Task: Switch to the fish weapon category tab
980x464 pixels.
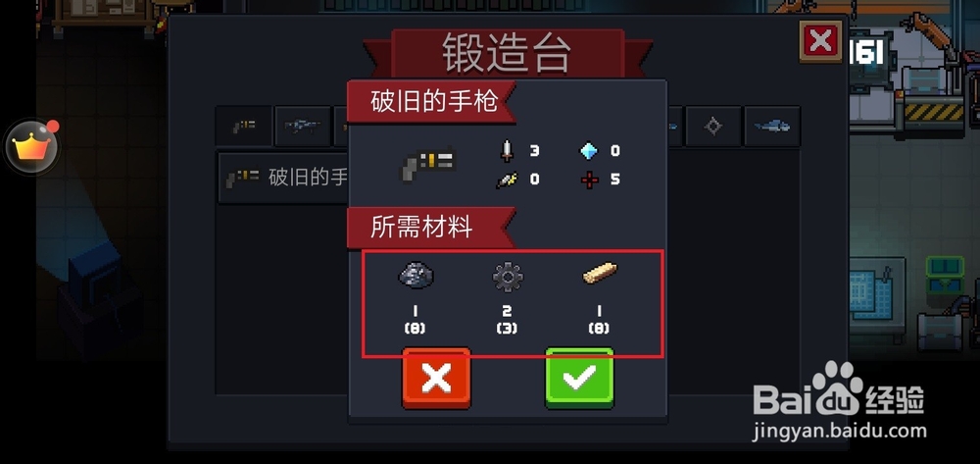Action: pyautogui.click(x=772, y=127)
